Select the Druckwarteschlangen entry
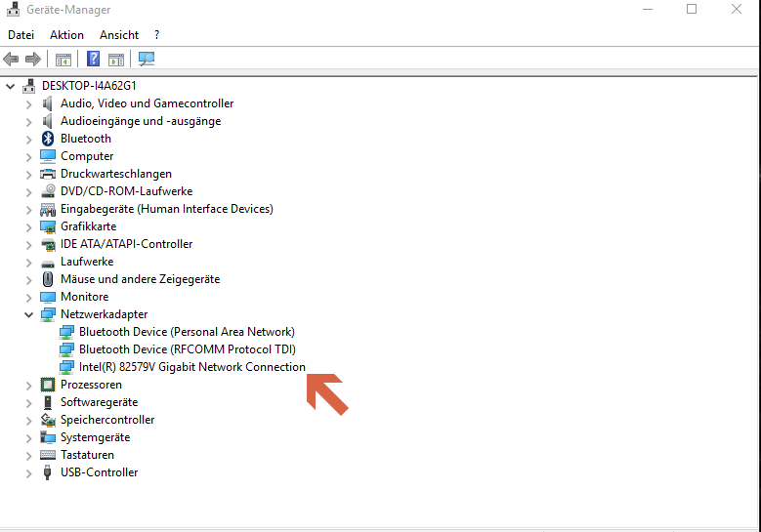 click(x=116, y=174)
